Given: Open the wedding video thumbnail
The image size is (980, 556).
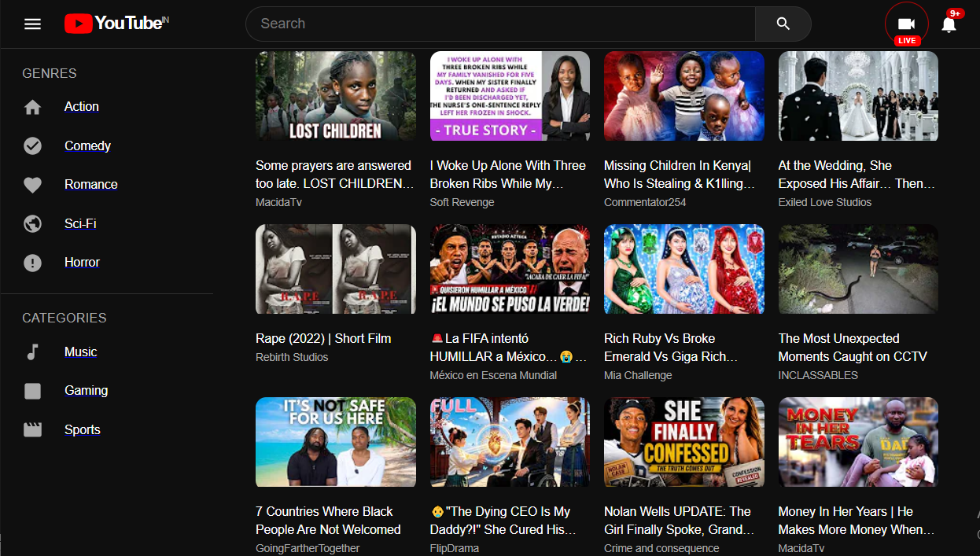Looking at the screenshot, I should tap(858, 96).
